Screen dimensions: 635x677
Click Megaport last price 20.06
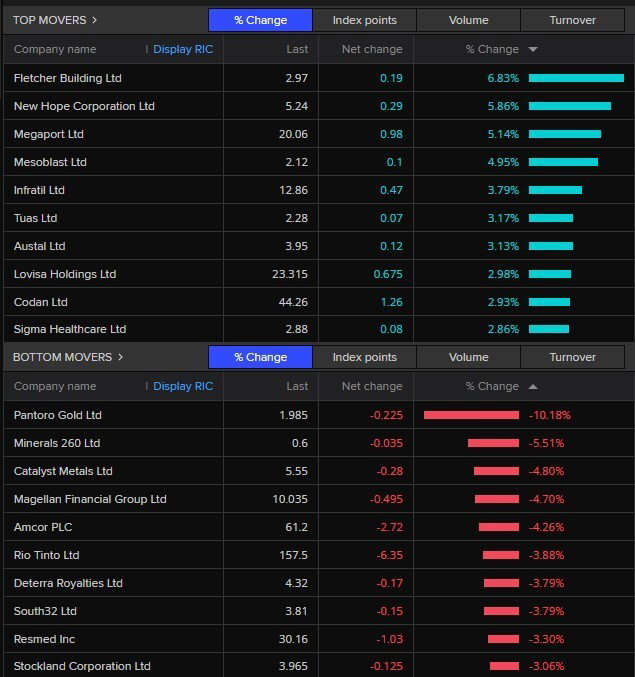pos(293,134)
